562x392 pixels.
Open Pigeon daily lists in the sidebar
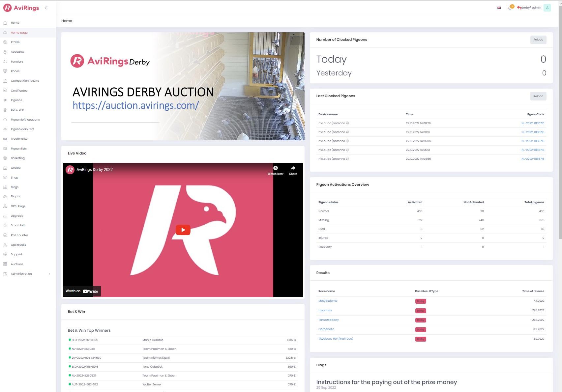pyautogui.click(x=22, y=129)
